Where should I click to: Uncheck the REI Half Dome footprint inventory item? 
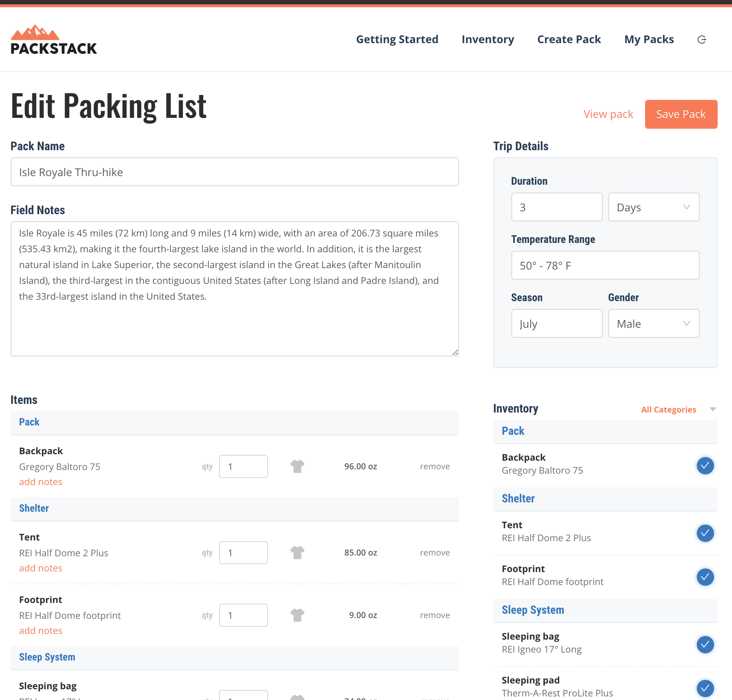click(705, 577)
